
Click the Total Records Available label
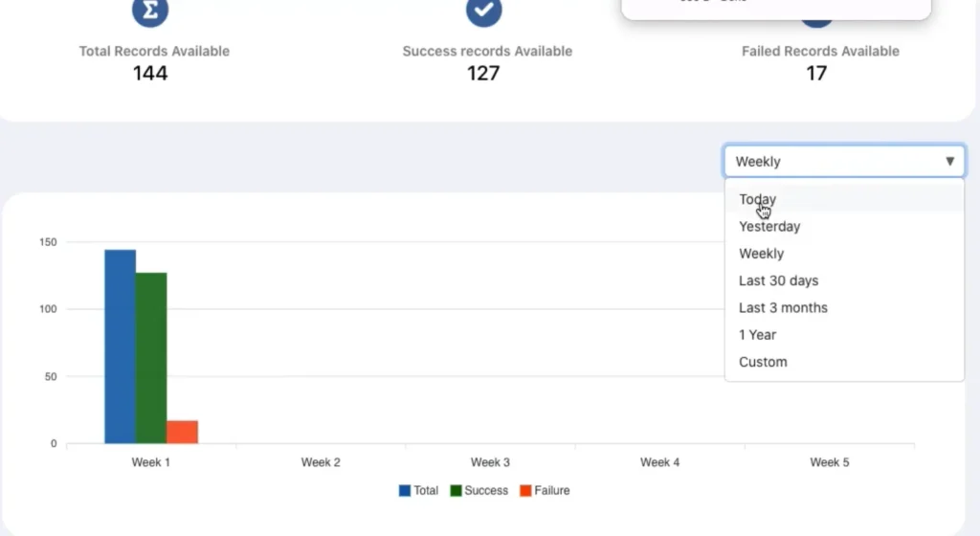(154, 52)
